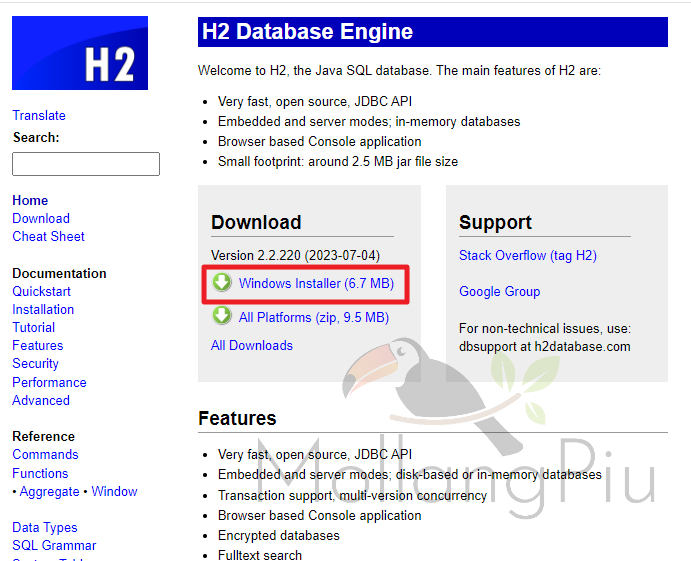Open Stack Overflow (tag H2) link
Image resolution: width=691 pixels, height=561 pixels.
point(528,256)
